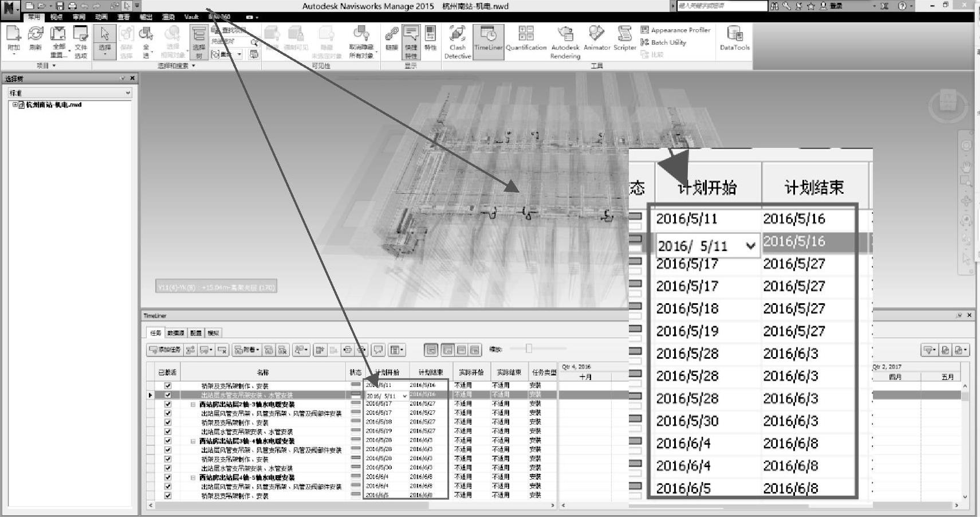The image size is (980, 517).
Task: Expand the 杭州南站-机电.nwd tree node
Action: (x=15, y=105)
